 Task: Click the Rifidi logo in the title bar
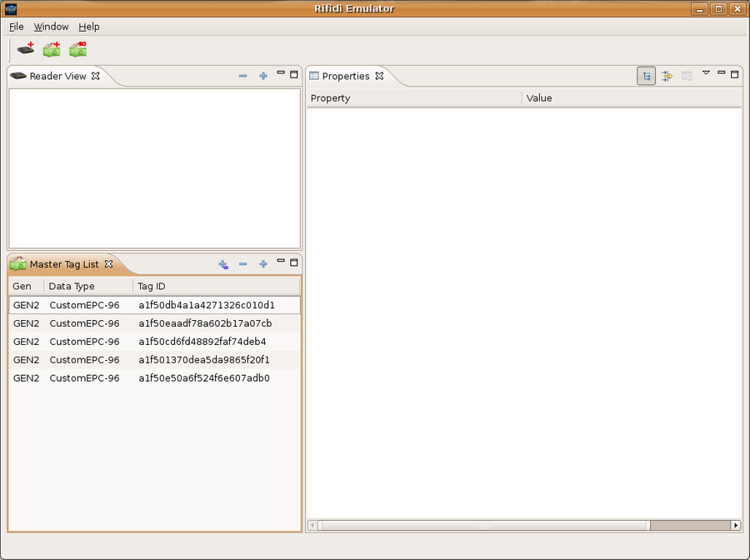point(9,8)
